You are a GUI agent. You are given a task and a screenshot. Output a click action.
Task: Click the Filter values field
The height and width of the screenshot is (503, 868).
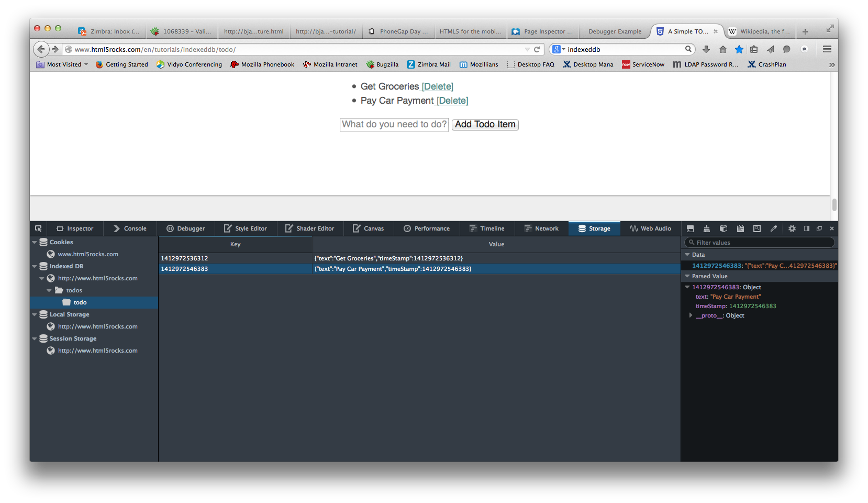[x=759, y=243]
